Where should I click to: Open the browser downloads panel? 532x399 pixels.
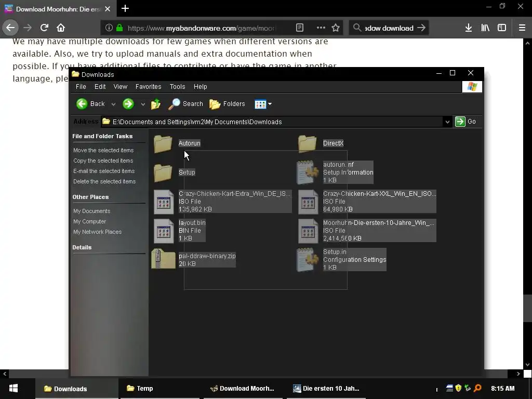pyautogui.click(x=469, y=28)
